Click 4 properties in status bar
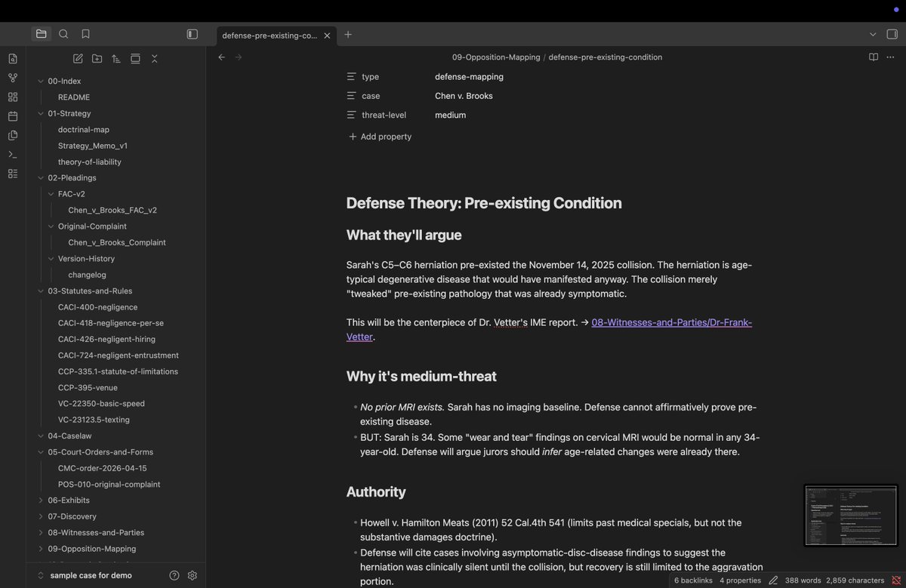The image size is (906, 588). click(x=741, y=580)
